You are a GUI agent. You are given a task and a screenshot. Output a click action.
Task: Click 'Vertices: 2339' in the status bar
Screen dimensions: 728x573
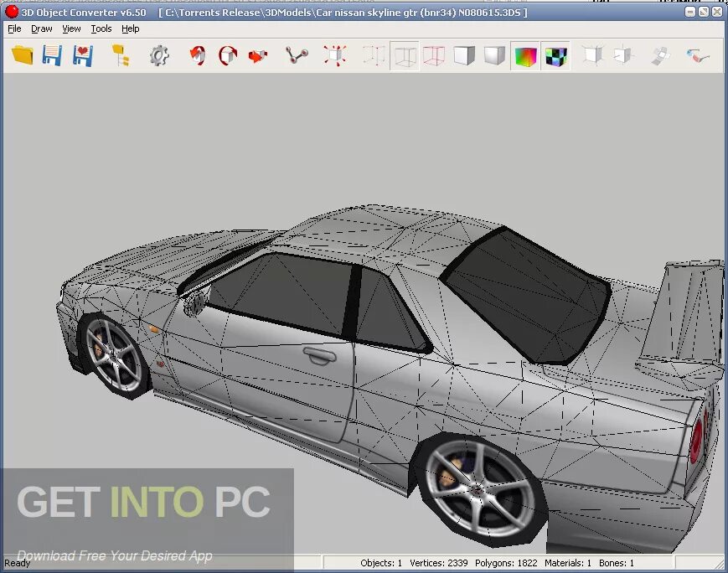coord(439,563)
